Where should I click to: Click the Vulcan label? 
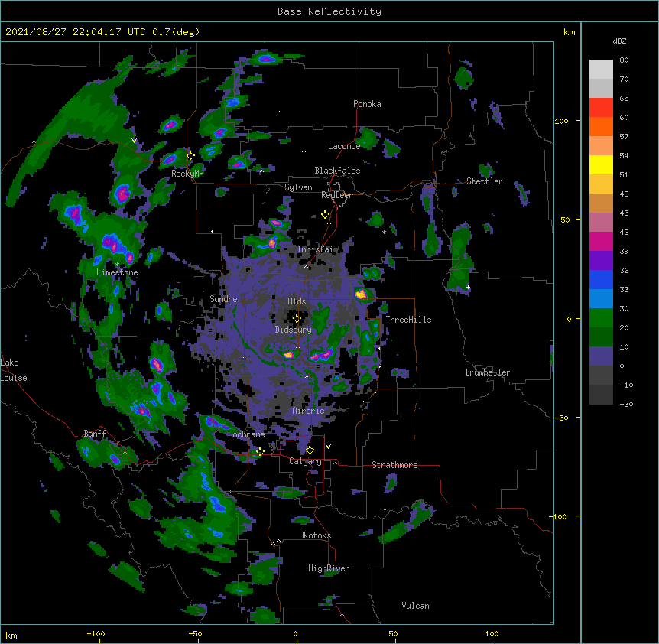click(415, 606)
